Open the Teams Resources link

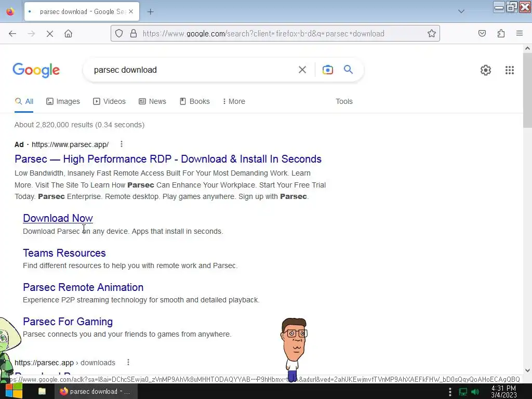[64, 253]
